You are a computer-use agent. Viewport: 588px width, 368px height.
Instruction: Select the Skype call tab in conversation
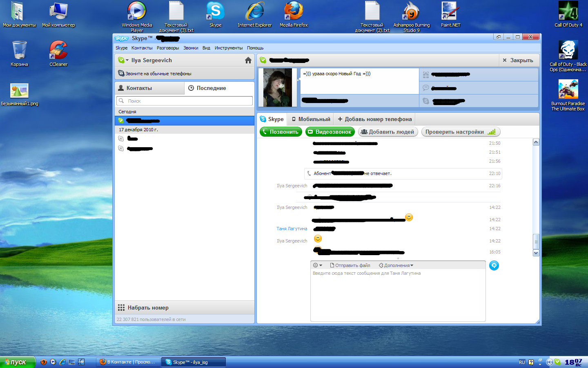pyautogui.click(x=272, y=119)
